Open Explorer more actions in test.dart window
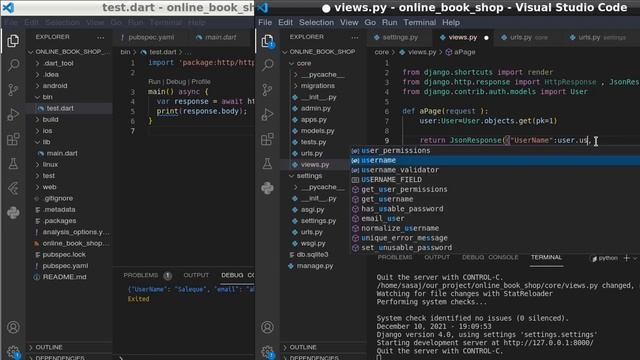The height and width of the screenshot is (360, 640). 100,37
